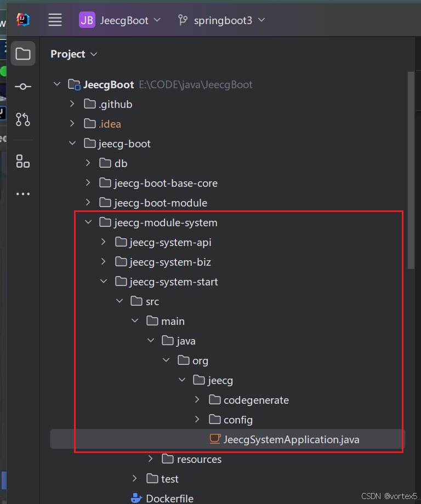
Task: Open the Project view mode dropdown
Action: point(73,54)
